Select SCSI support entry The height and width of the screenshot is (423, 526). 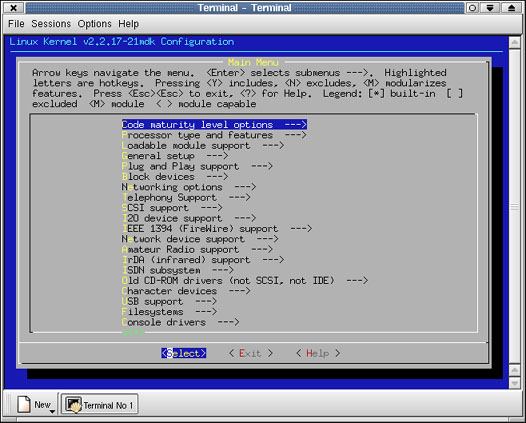(172, 208)
